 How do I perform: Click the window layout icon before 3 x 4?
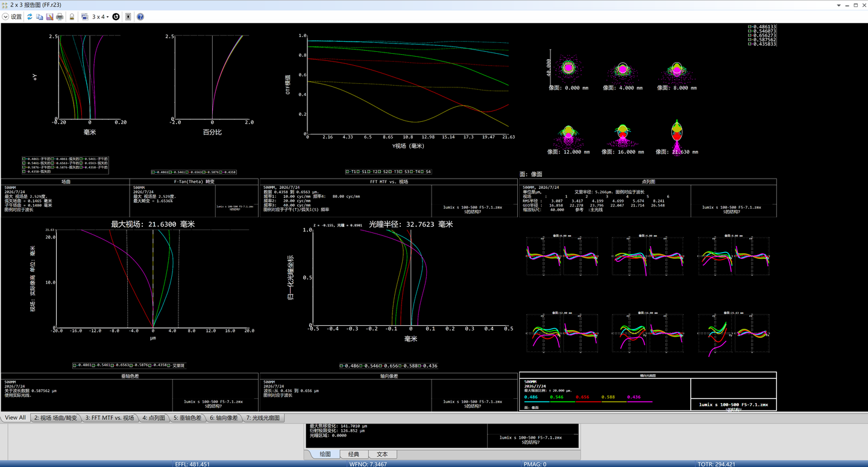click(x=85, y=17)
